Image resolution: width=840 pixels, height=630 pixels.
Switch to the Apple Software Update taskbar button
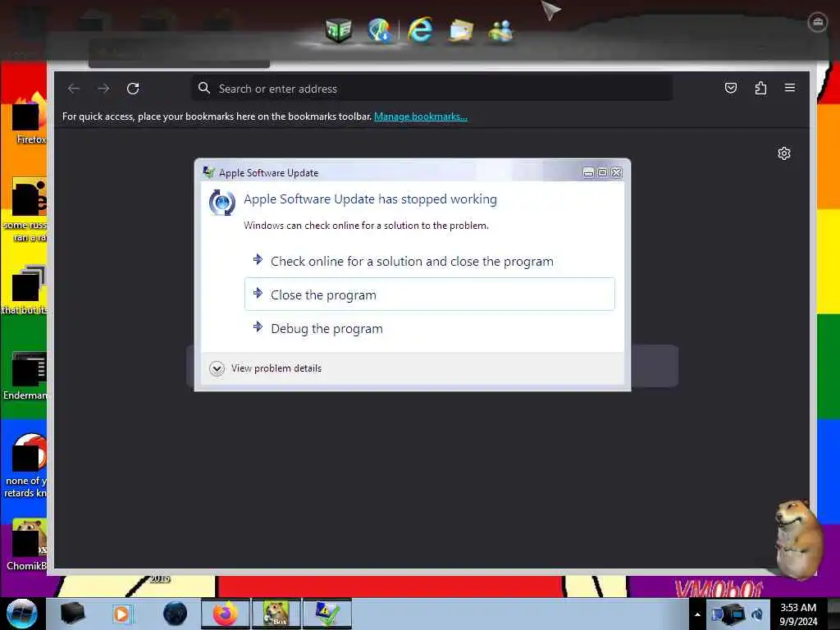[x=327, y=614]
